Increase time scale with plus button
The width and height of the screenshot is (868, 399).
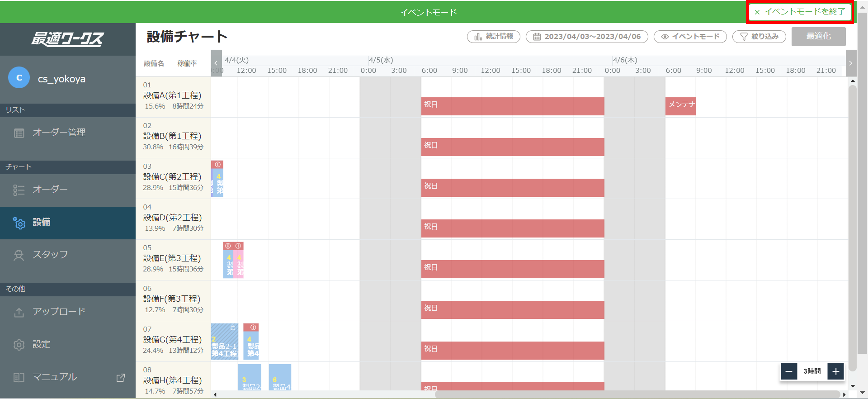835,371
